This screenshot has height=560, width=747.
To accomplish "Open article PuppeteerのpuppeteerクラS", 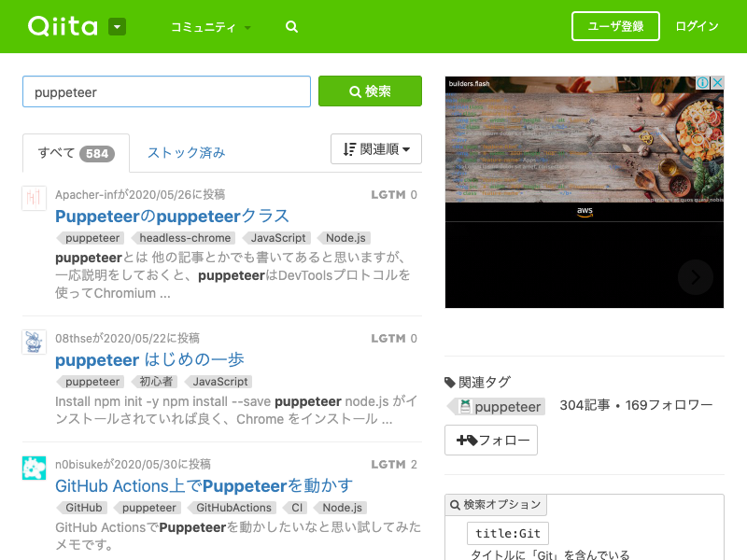I will coord(172,217).
